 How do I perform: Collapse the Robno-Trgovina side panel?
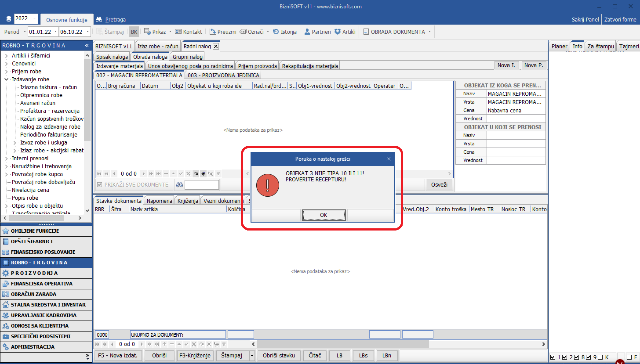87,46
